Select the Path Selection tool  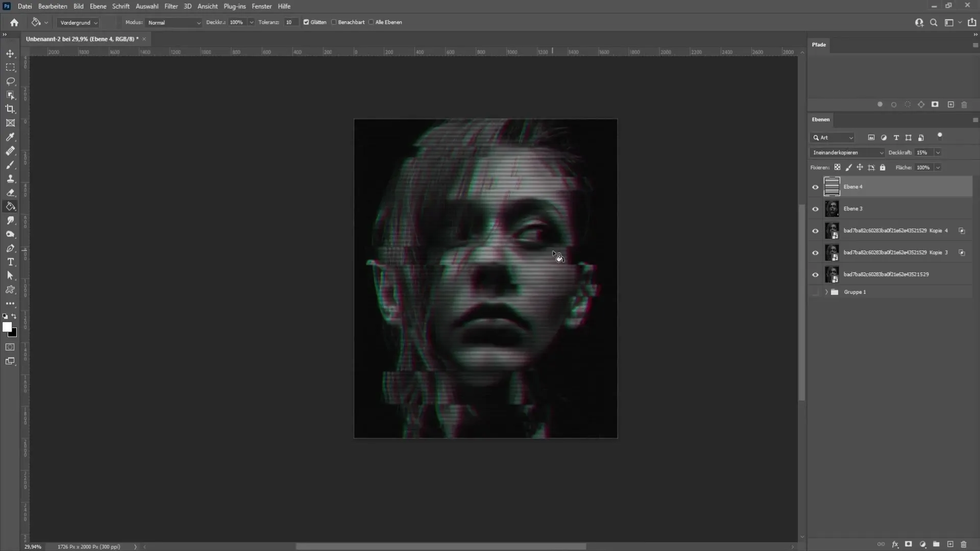tap(10, 275)
